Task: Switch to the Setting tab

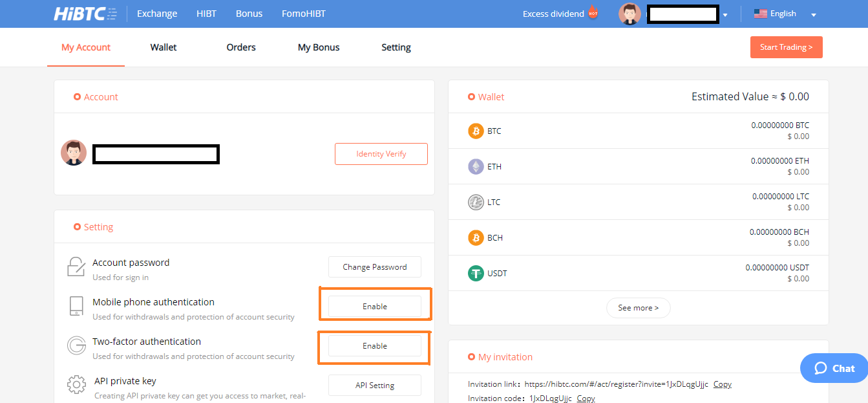Action: [x=396, y=47]
